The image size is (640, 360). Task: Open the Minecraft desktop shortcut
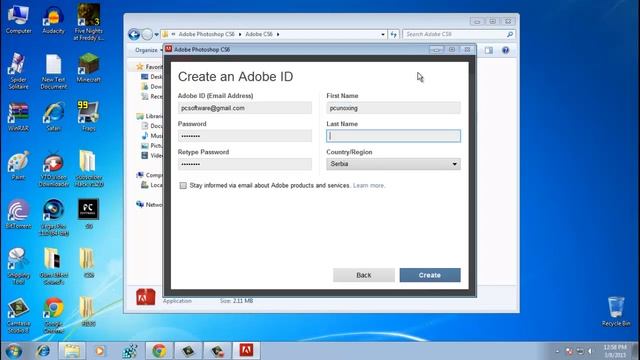[x=89, y=68]
